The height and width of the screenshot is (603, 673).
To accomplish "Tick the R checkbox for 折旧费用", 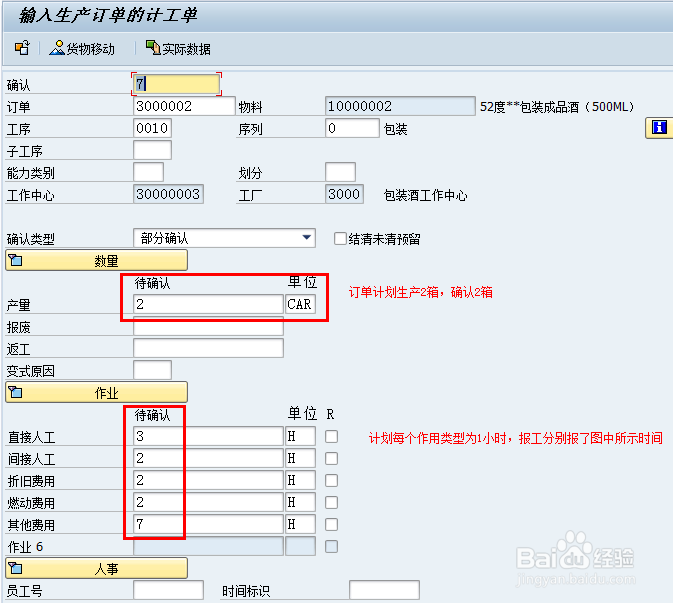I will [331, 480].
